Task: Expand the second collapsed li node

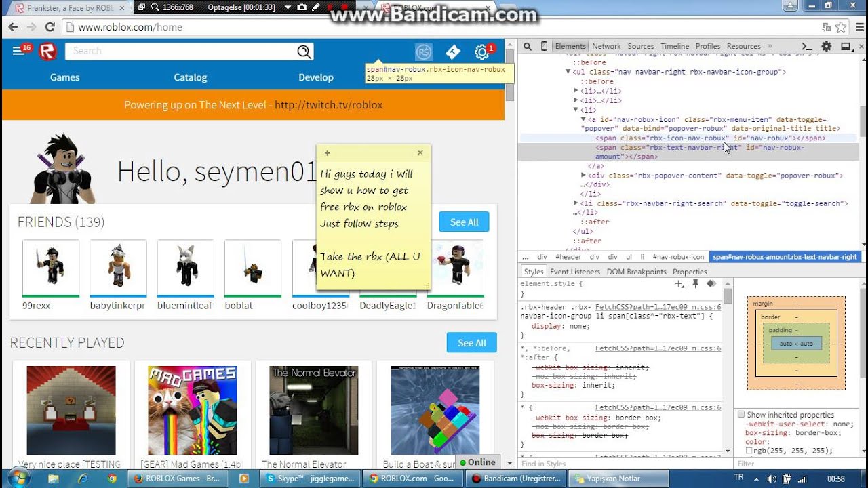Action: pyautogui.click(x=576, y=100)
